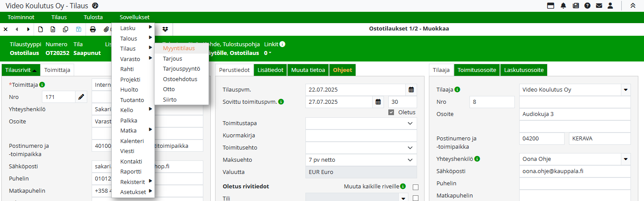This screenshot has width=644, height=201.
Task: Switch to the Toimitusosoite tab
Action: [x=477, y=70]
